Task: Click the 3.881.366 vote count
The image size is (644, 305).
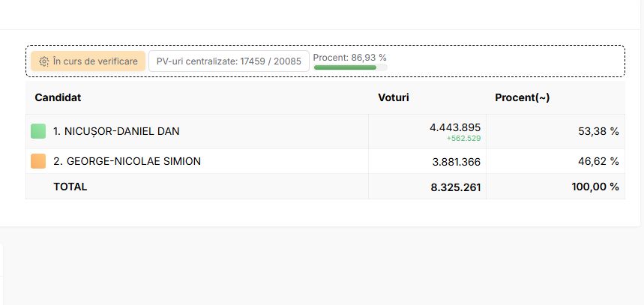Action: tap(455, 161)
